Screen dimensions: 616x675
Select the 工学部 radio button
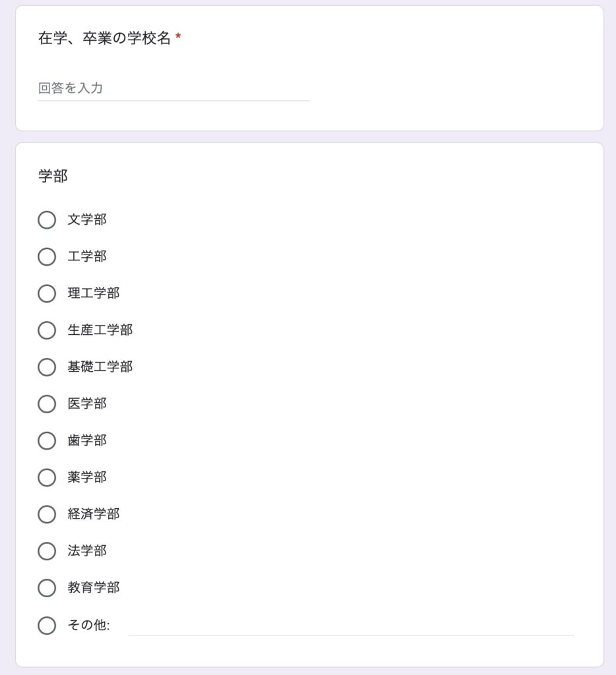47,256
